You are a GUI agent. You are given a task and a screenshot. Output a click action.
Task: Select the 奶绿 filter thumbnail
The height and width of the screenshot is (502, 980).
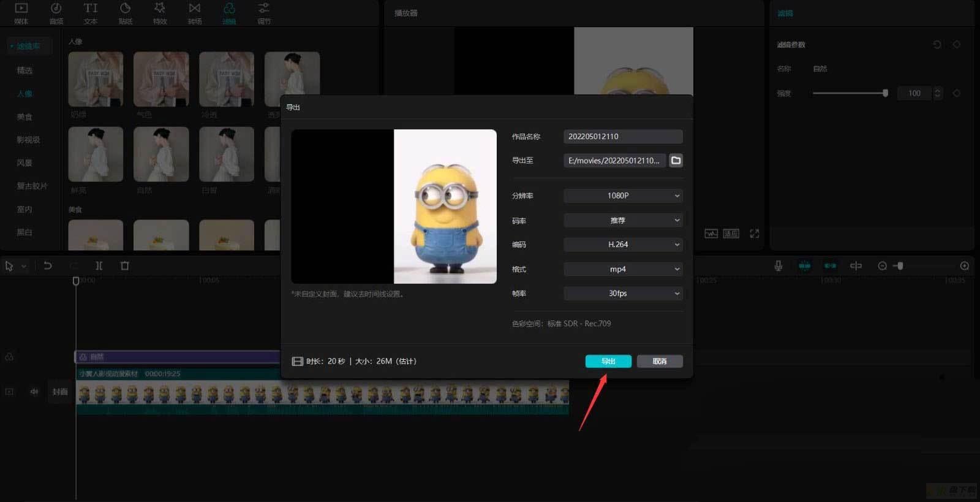coord(96,79)
